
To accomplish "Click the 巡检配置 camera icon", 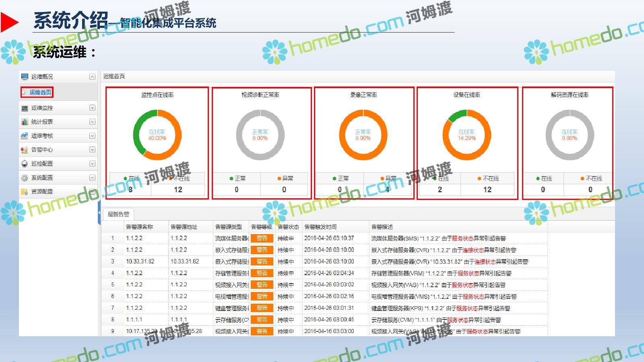I will 25,164.
